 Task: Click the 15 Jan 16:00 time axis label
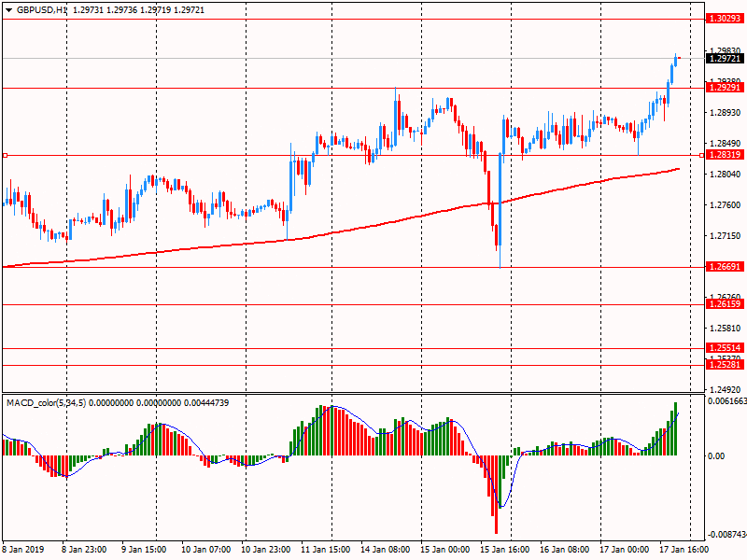[504, 550]
